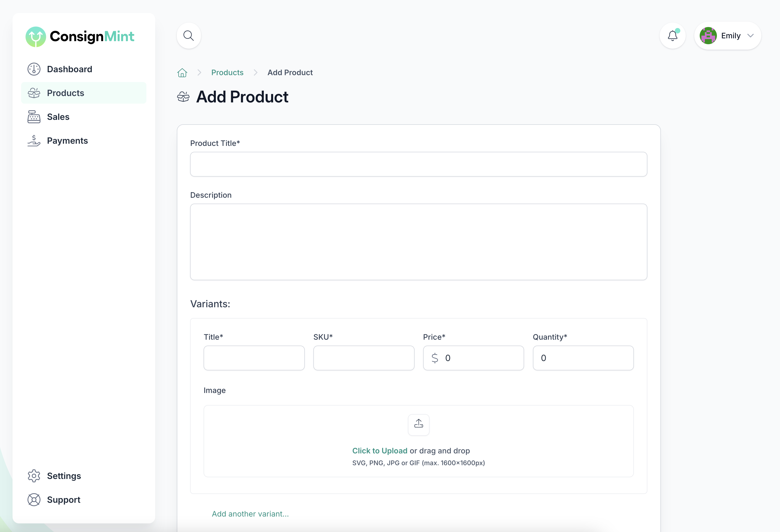Click the variant Price field

(480, 358)
